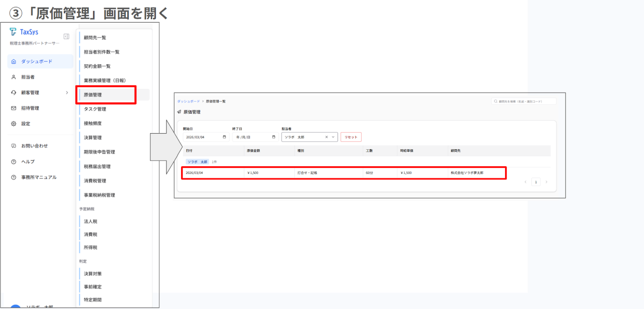Click the question mark icon beside ヘルプ

tap(14, 161)
